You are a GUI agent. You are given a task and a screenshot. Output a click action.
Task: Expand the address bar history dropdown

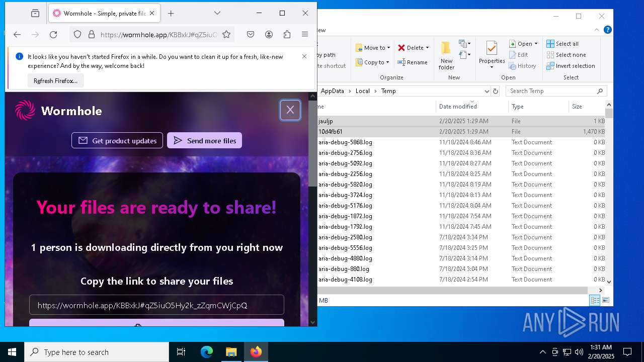487,91
